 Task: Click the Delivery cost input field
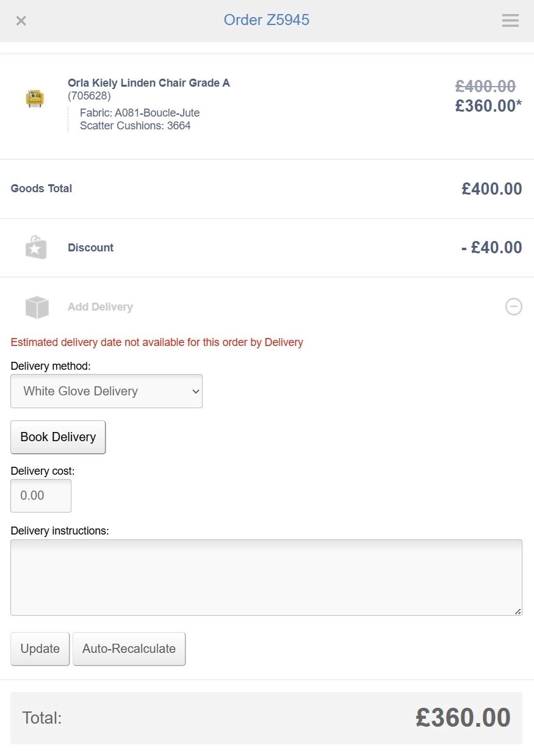tap(41, 495)
